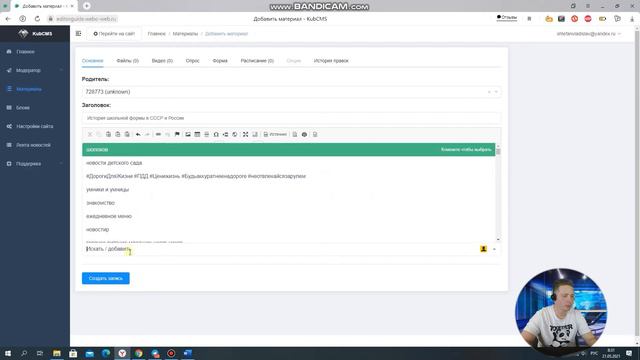640x360 pixels.
Task: Click the round dark icon in editor toolbar
Action: tap(304, 134)
